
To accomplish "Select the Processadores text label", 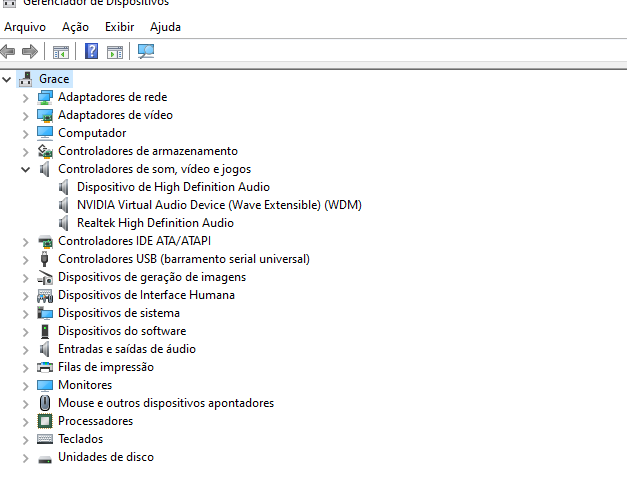I will click(x=95, y=421).
